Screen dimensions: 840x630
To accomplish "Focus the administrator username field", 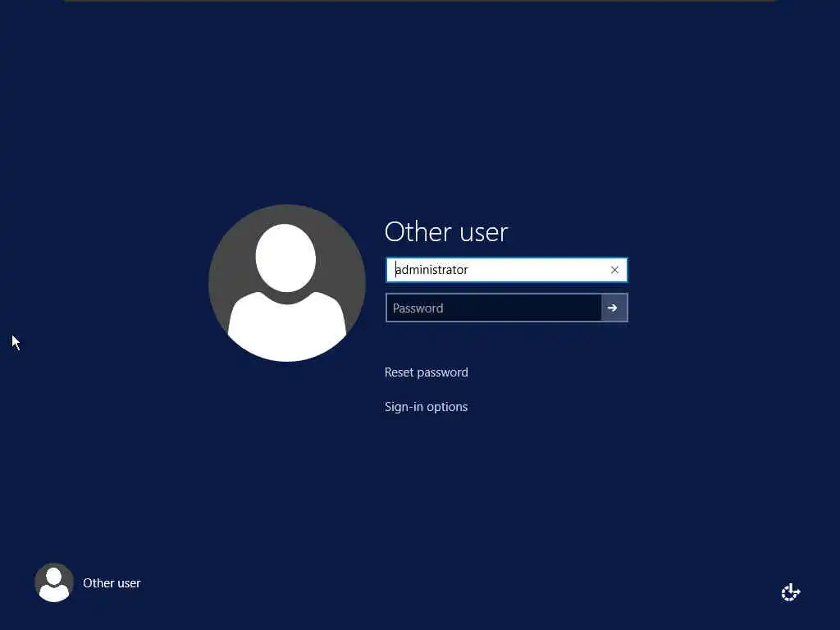I will [506, 270].
